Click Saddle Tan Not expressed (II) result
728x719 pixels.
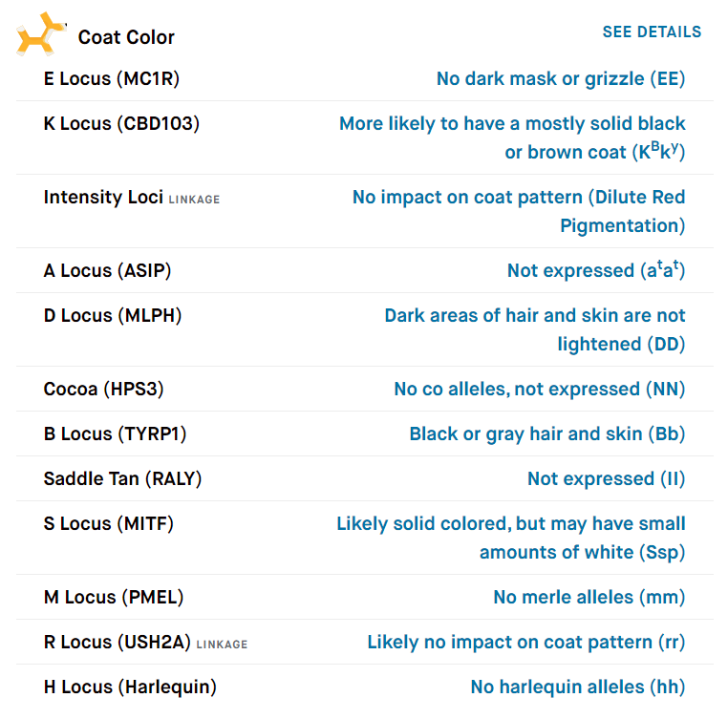607,479
